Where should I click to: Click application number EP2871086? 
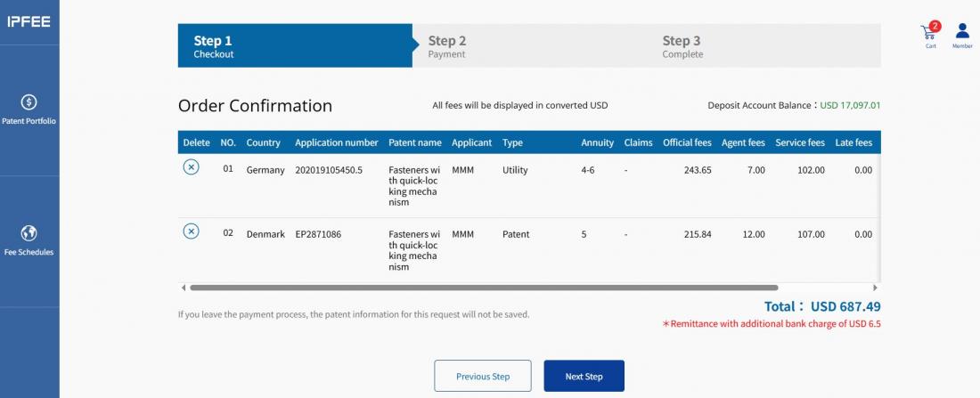[318, 234]
